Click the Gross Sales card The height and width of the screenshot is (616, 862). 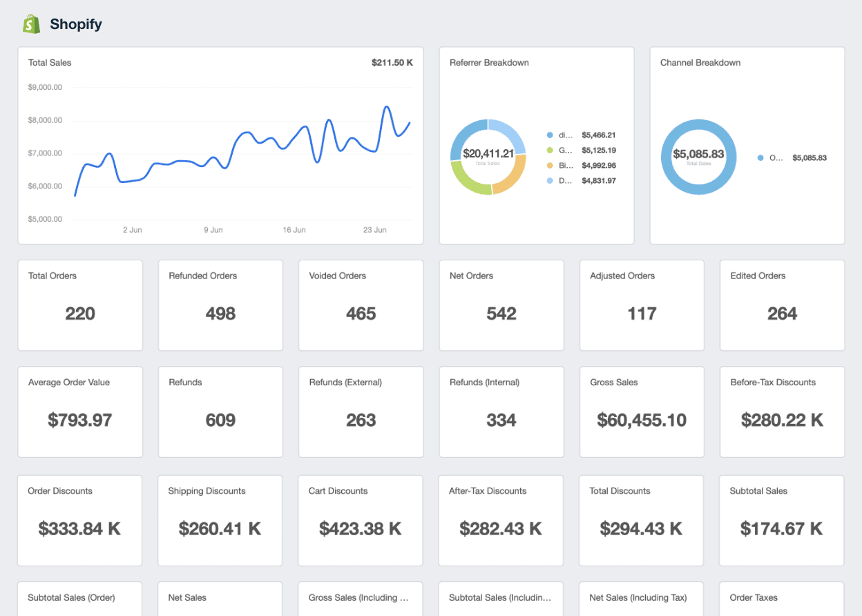pyautogui.click(x=641, y=412)
